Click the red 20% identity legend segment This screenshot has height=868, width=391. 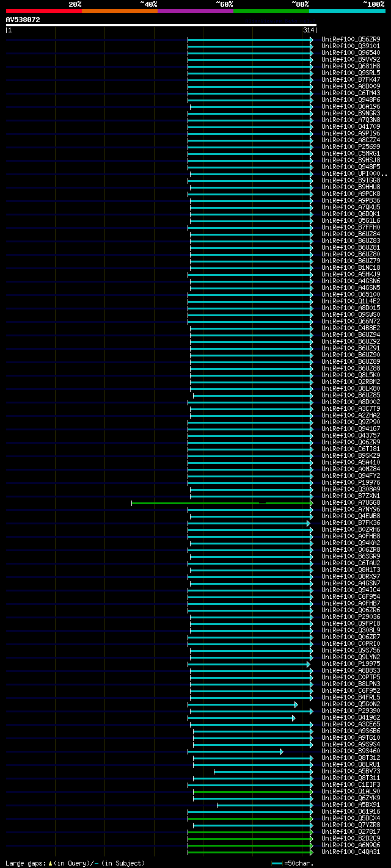44,10
